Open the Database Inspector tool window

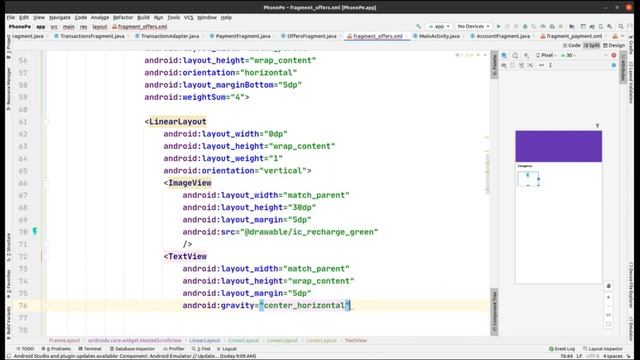point(132,349)
